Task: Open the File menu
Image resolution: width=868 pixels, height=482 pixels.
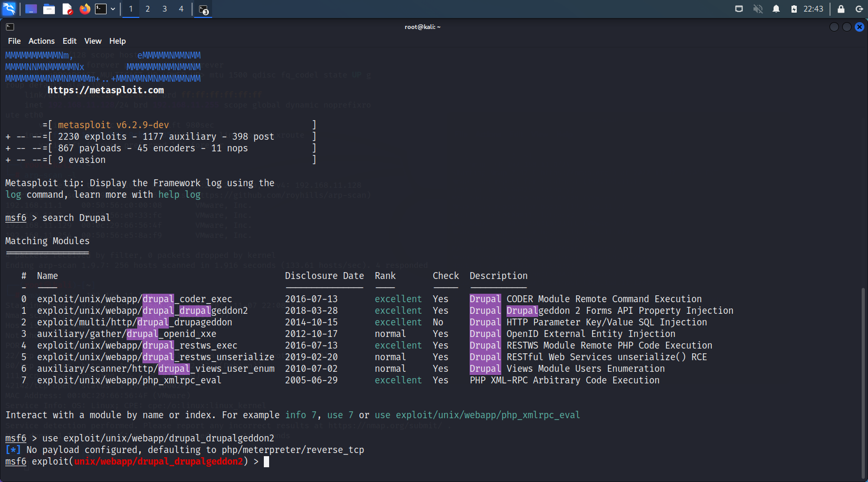Action: pos(14,41)
